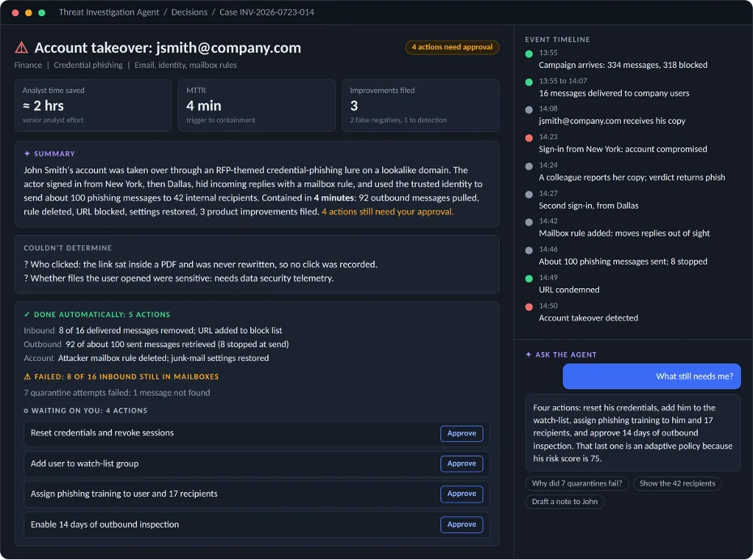753x560 pixels.
Task: Approve Add user to watch-list group
Action: (462, 464)
